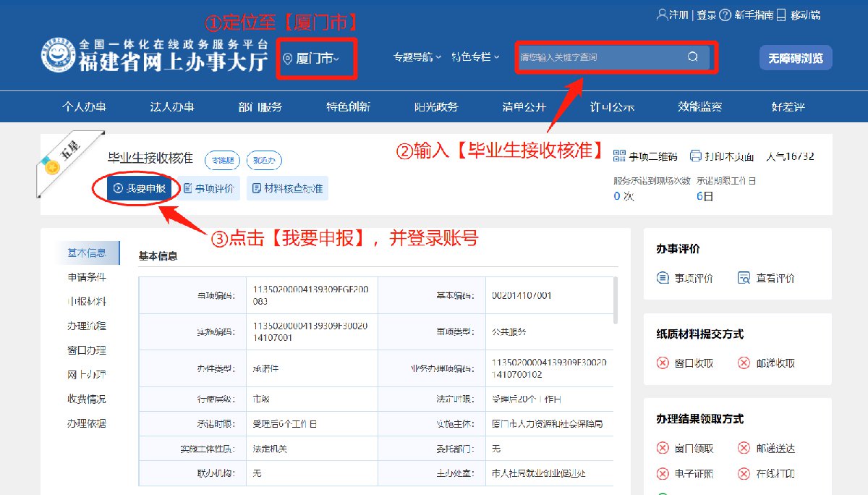868x495 pixels.
Task: Click the 事项评价 icon under 办事评价
Action: (x=663, y=278)
